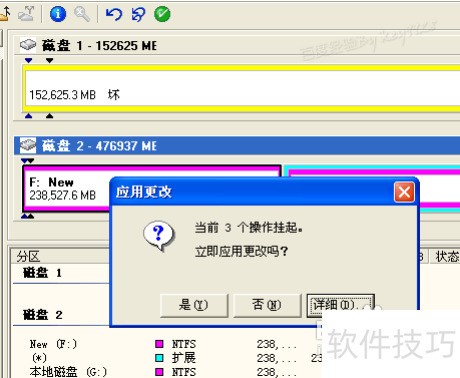The image size is (460, 378).
Task: Click the disk-with-arrows toolbar icon left of info
Action: pyautogui.click(x=26, y=14)
